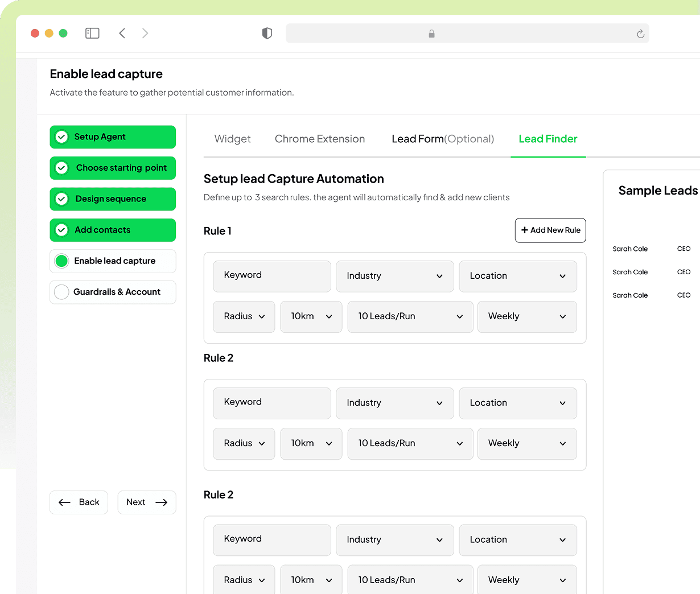Click the plus icon on Add New Rule
The height and width of the screenshot is (594, 700).
tap(525, 230)
